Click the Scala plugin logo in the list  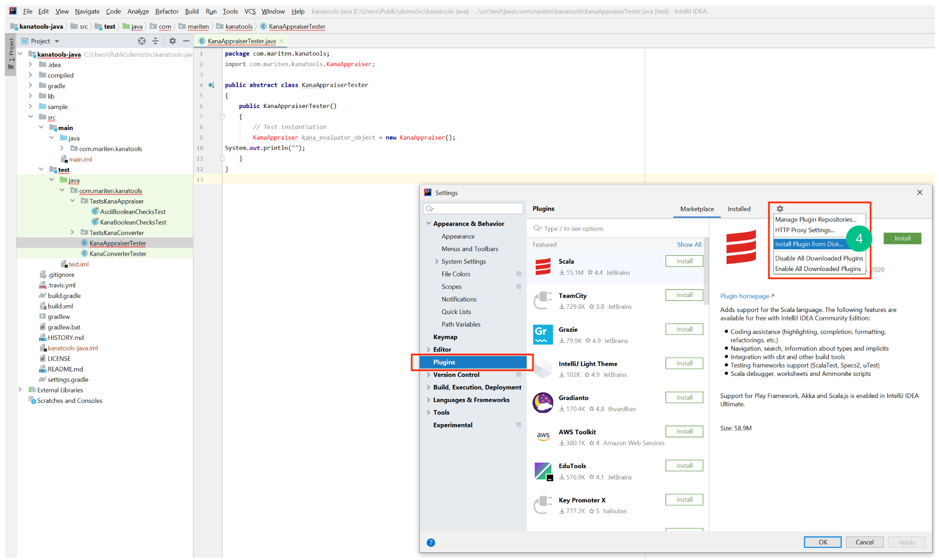click(x=543, y=266)
